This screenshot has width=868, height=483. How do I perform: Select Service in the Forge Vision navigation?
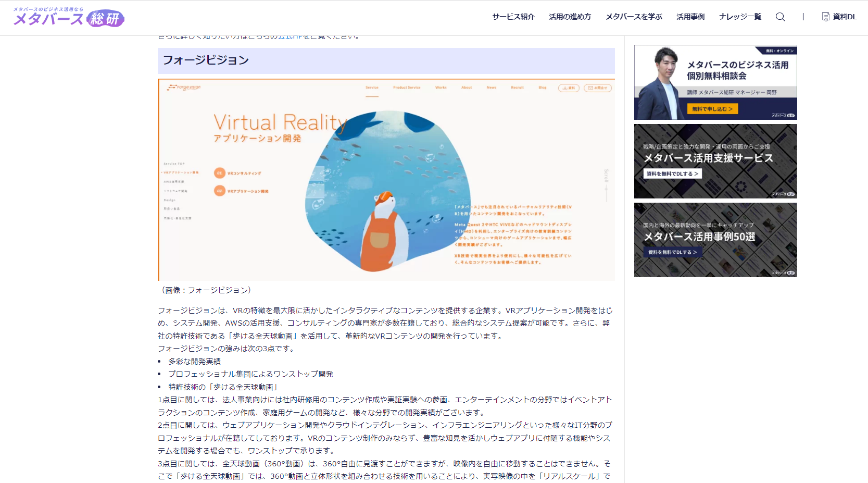(372, 88)
